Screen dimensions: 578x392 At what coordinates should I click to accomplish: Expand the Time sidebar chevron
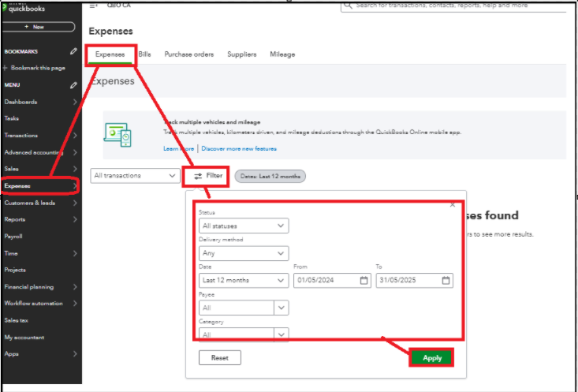75,253
